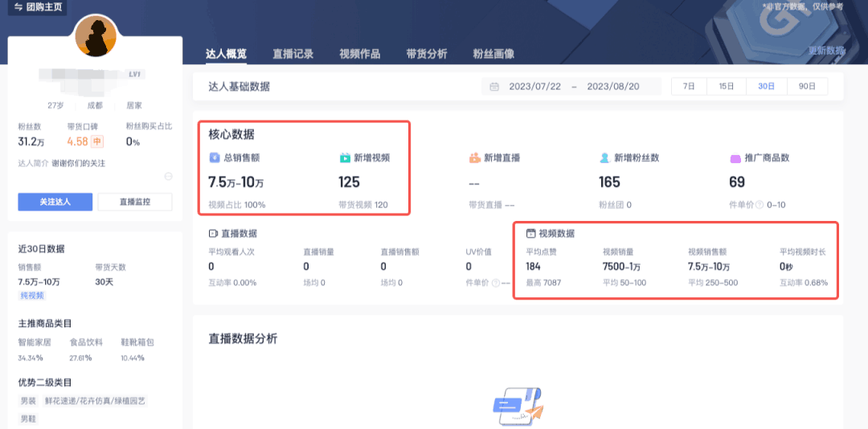Open the 带货分析 tab

pyautogui.click(x=426, y=55)
